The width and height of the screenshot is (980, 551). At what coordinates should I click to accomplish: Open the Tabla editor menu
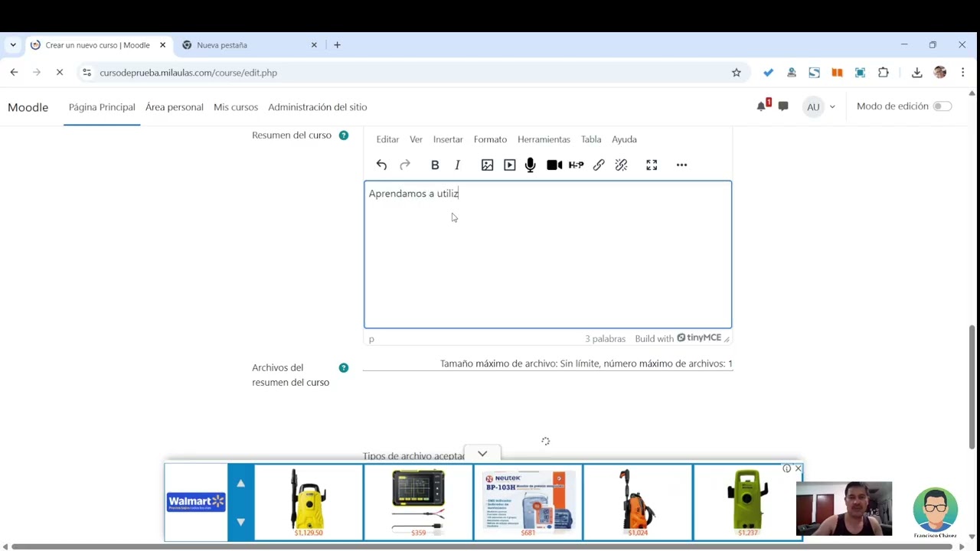click(591, 139)
